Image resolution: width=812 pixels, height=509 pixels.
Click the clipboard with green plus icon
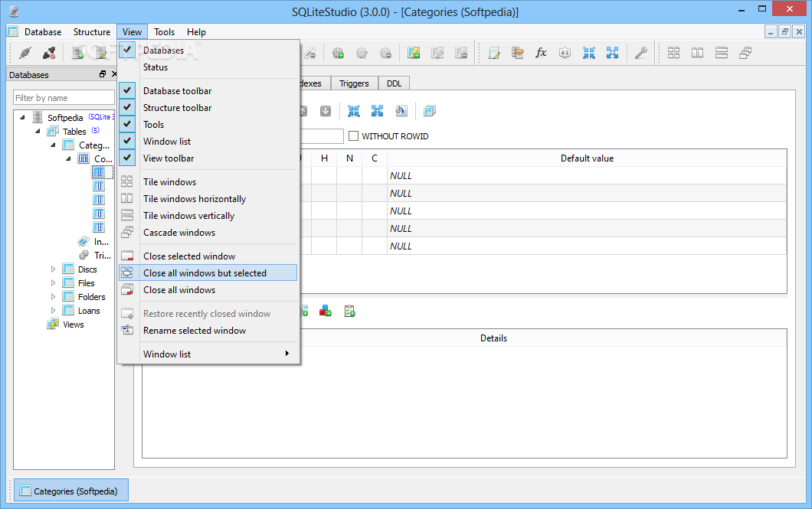[x=349, y=311]
